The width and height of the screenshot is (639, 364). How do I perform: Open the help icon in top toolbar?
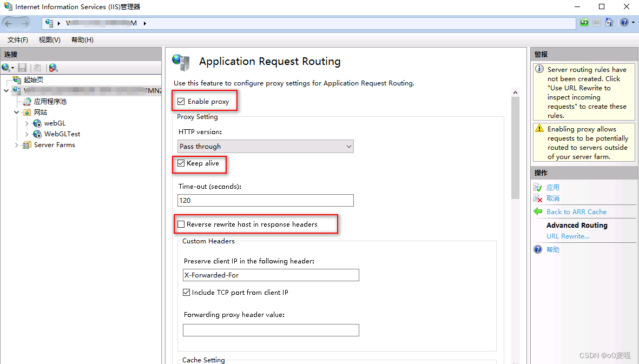pos(624,22)
